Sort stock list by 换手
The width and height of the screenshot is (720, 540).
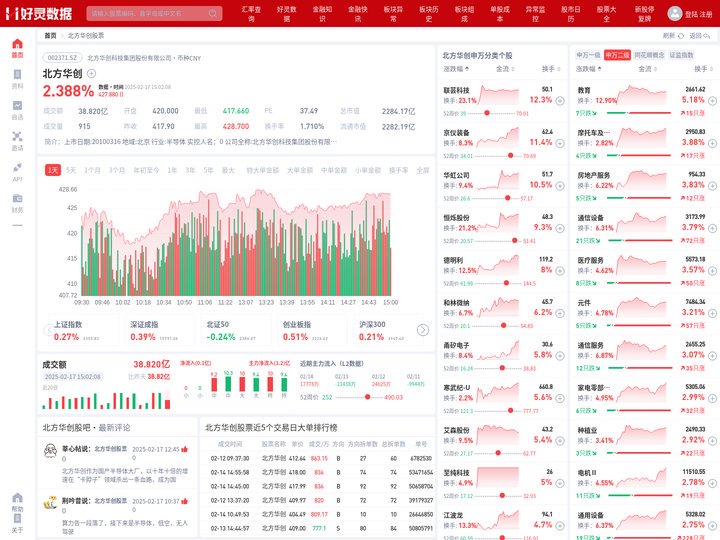[551, 69]
